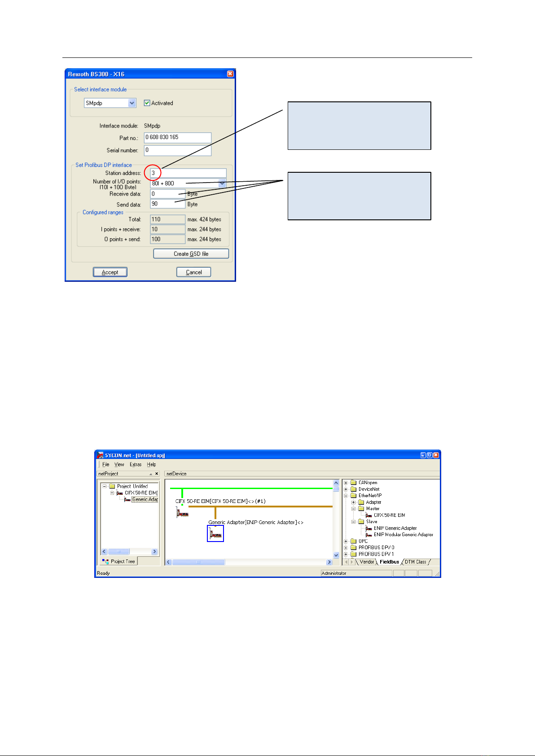
Task: Click the Generic Adap card icon in the Project Tree
Action: 127,499
